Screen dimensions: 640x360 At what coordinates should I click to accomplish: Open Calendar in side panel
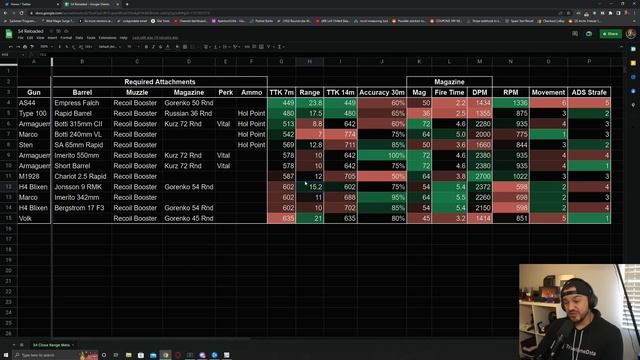tap(633, 49)
